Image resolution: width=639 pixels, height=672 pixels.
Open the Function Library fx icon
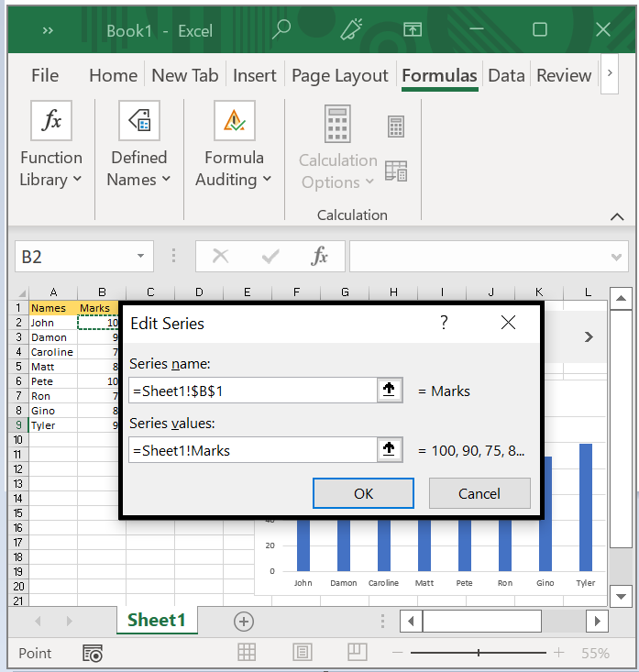click(x=51, y=120)
